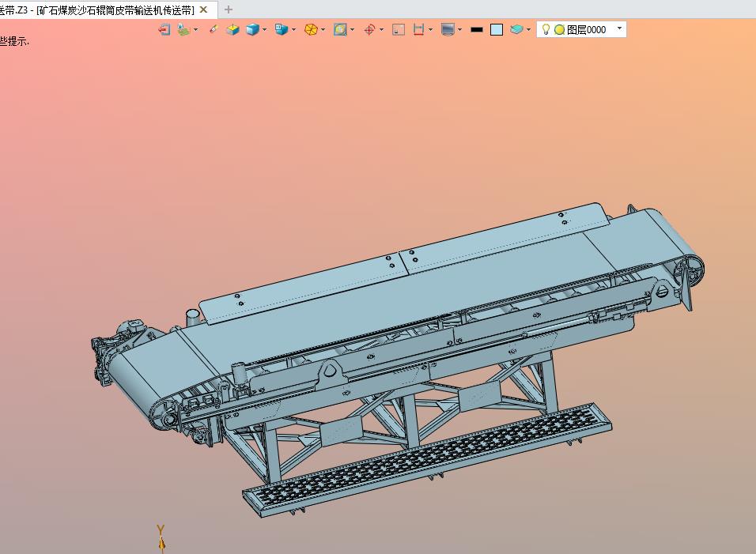Expand dropdown arrow beside blue cube icon
This screenshot has width=756, height=554.
264,30
